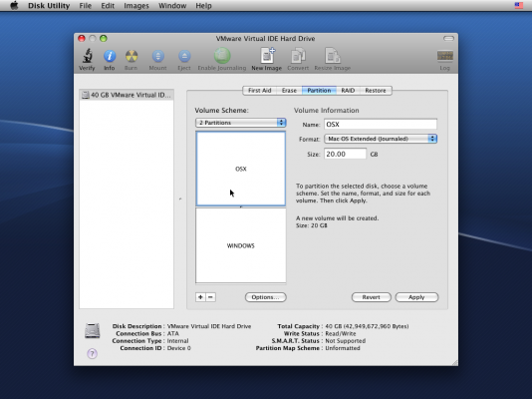Open the Images menu
Screen dimensions: 532x399
click(x=136, y=5)
